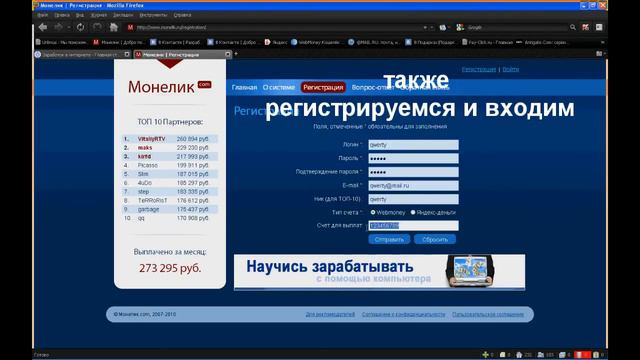This screenshot has height=360, width=640.
Task: Click the Google search engine icon
Action: 460,27
